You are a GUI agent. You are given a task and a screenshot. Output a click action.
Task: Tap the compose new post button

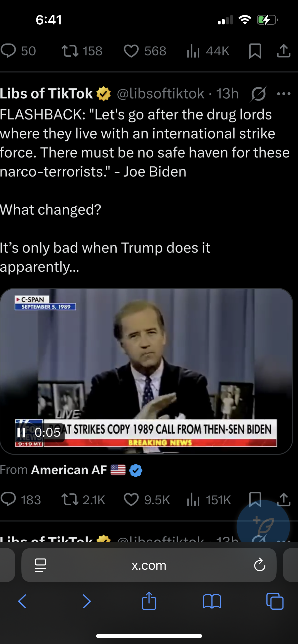coord(263,526)
